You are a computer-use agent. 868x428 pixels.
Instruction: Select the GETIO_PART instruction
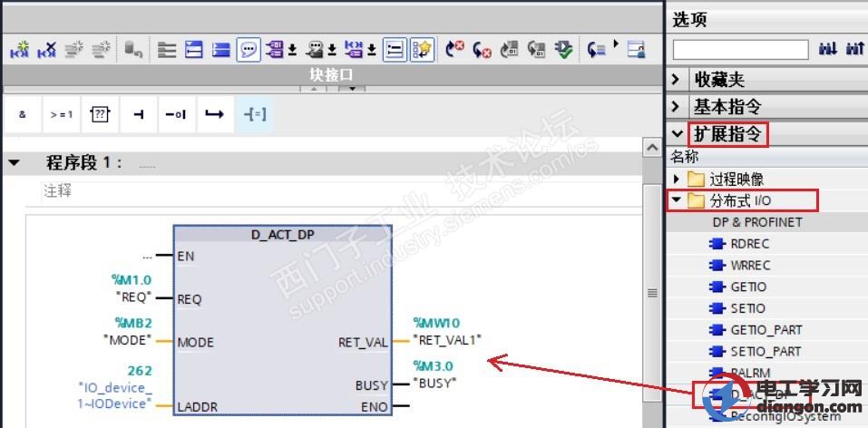(x=766, y=329)
